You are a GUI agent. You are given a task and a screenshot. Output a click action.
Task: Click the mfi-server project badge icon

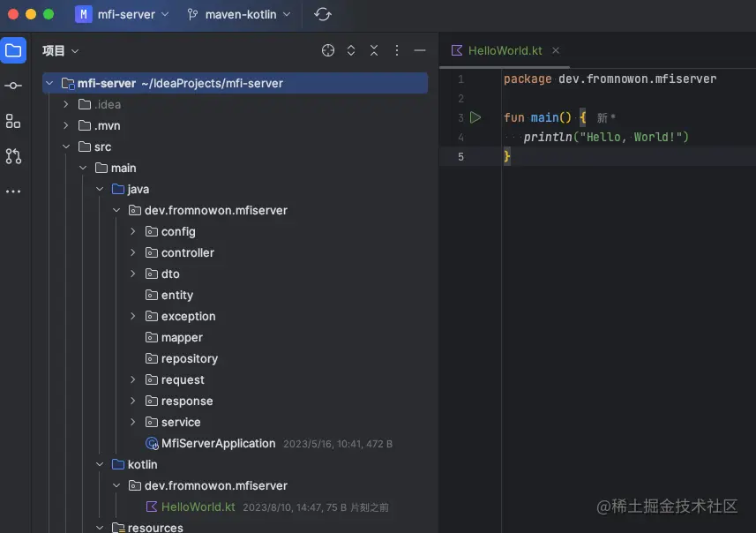pyautogui.click(x=84, y=14)
